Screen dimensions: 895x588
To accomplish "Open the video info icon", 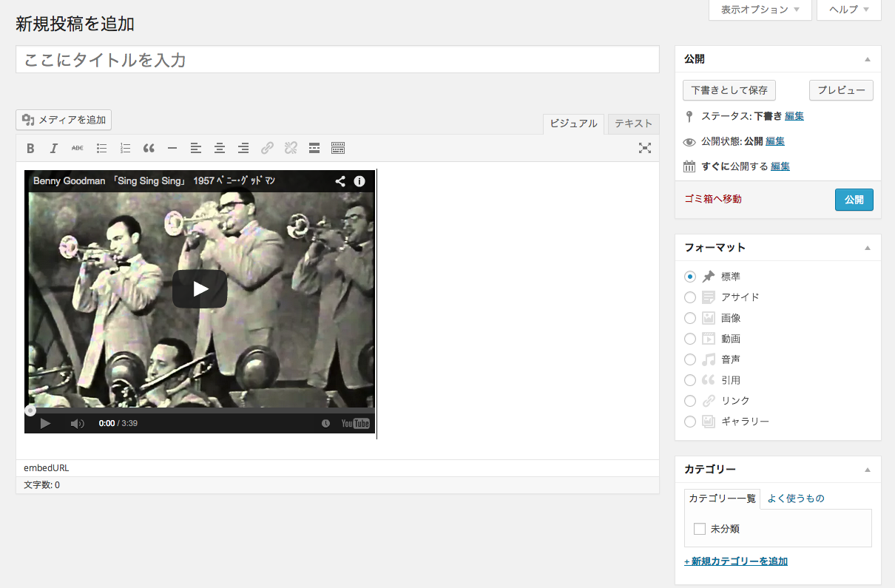I will [x=359, y=181].
